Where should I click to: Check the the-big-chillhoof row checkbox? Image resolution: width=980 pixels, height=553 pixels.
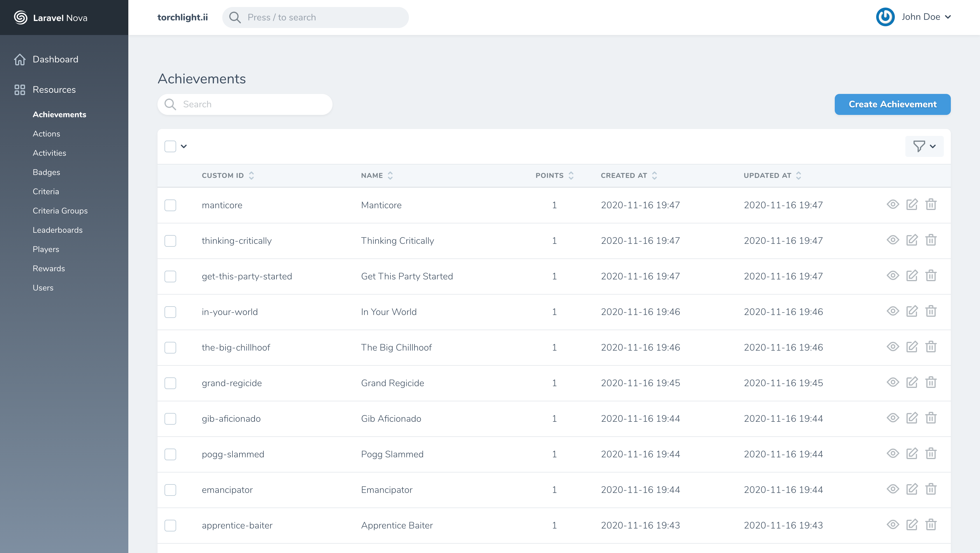[170, 348]
